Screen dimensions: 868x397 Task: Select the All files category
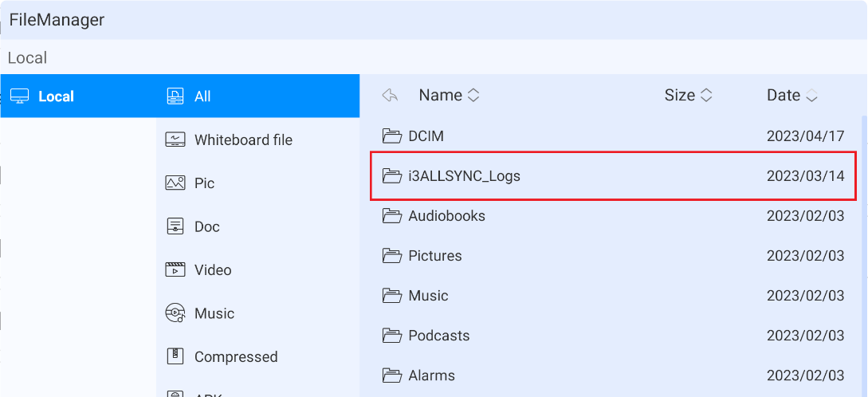(x=202, y=96)
